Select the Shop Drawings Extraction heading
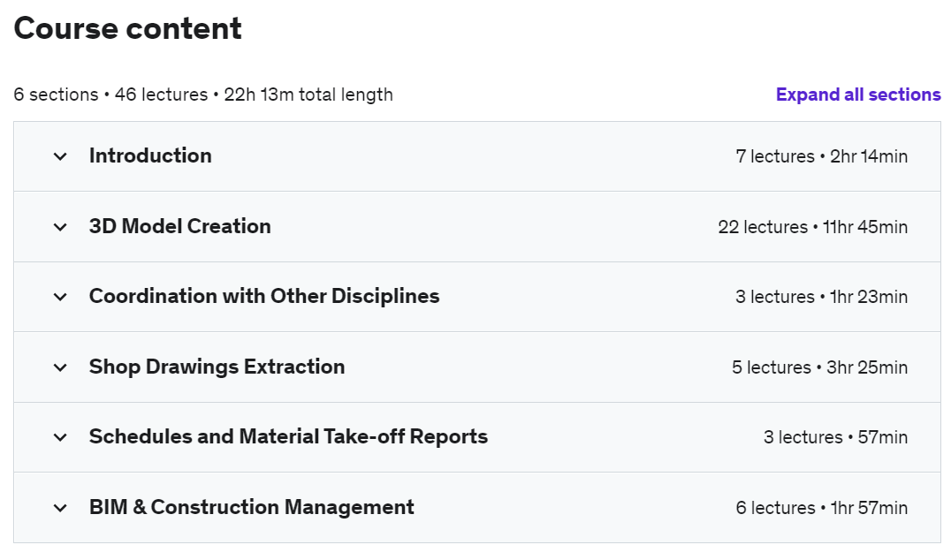The height and width of the screenshot is (560, 951). [217, 367]
